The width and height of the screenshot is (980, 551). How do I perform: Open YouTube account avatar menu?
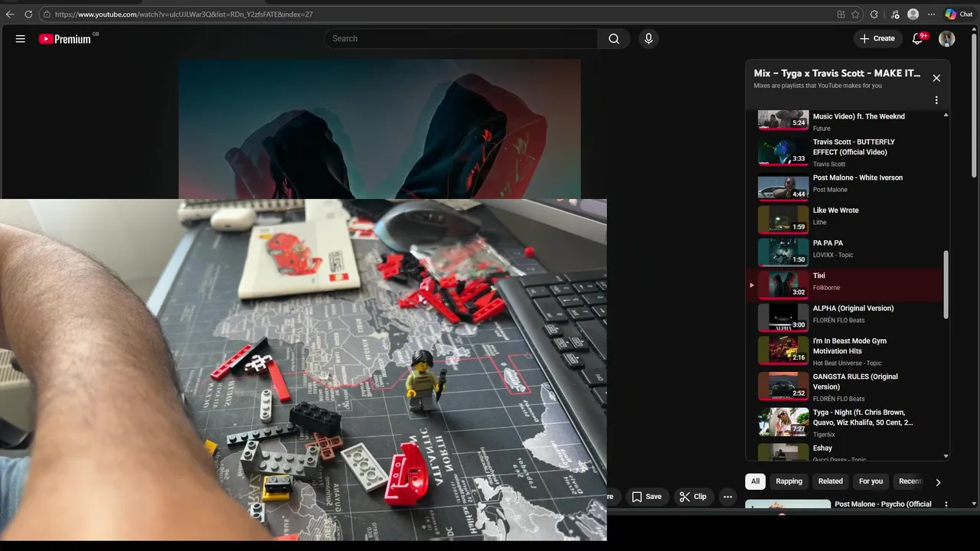pyautogui.click(x=947, y=39)
